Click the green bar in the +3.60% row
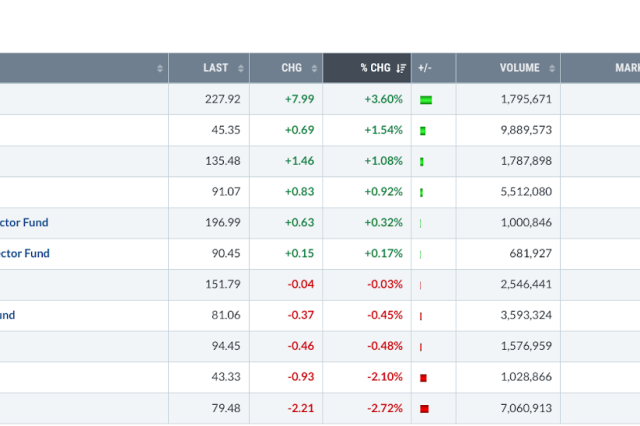Viewport: 640px width, 426px height. [426, 100]
